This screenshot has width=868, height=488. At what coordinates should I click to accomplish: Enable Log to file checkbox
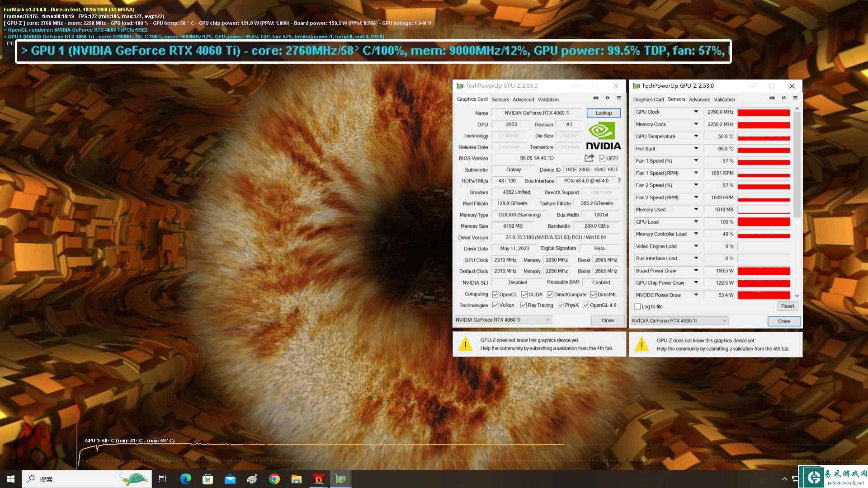click(637, 306)
